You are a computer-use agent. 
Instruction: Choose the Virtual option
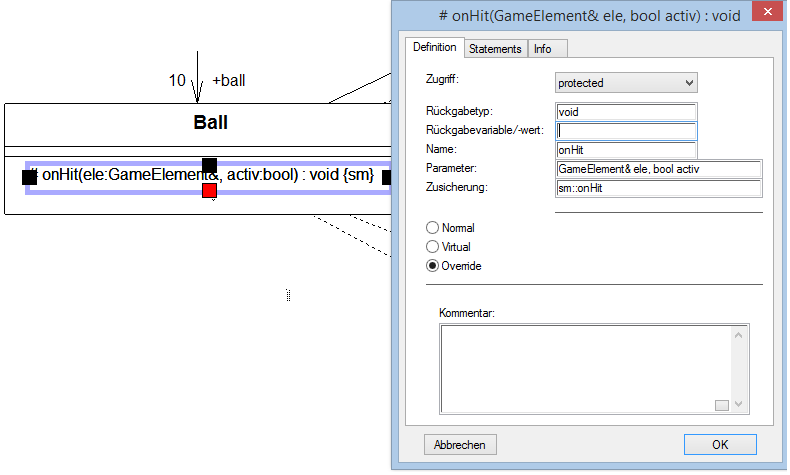(433, 246)
